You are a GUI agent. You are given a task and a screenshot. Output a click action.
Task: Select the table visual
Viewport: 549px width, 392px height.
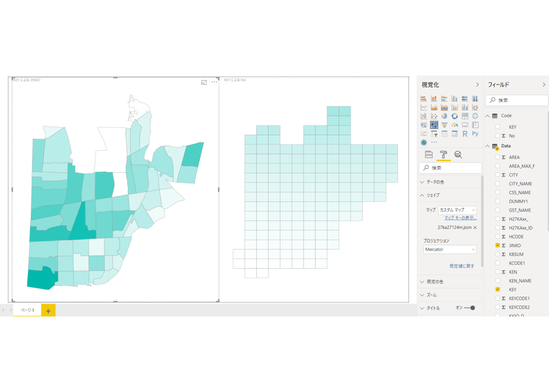(444, 134)
